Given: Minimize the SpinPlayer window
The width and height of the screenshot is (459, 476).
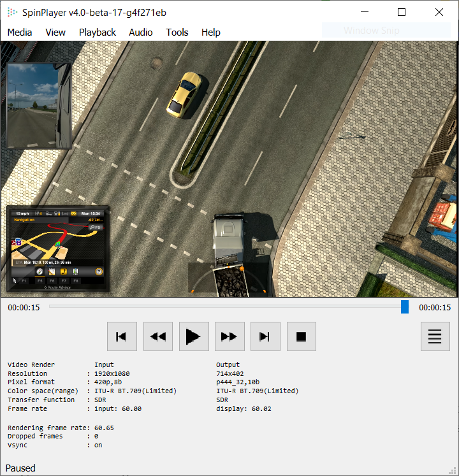Looking at the screenshot, I should tap(365, 12).
